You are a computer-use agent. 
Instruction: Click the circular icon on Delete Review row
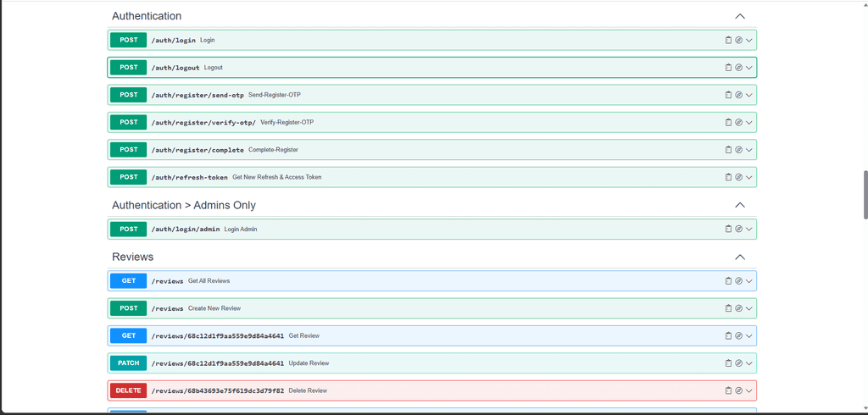click(x=738, y=390)
